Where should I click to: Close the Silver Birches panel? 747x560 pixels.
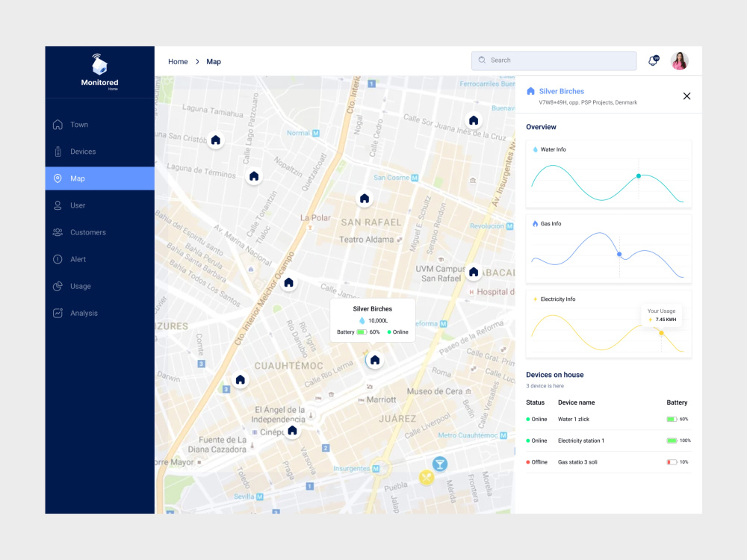click(686, 96)
